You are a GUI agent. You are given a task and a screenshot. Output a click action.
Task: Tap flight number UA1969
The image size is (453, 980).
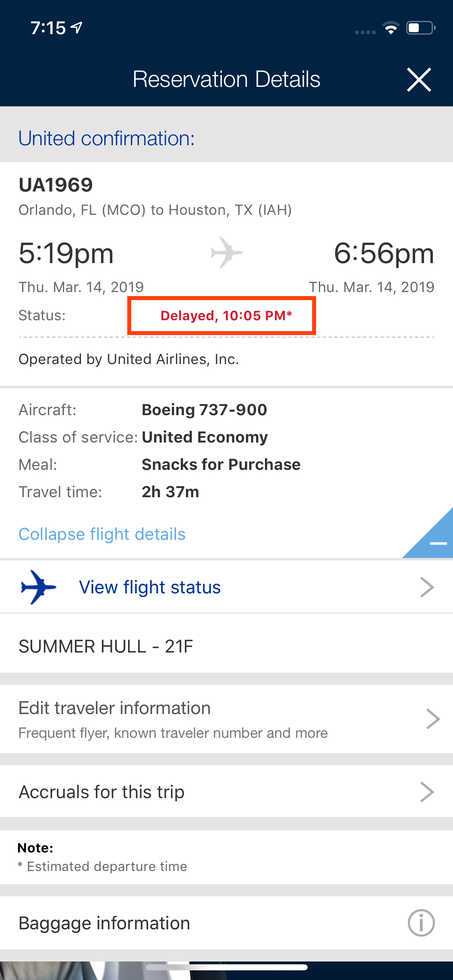pos(56,185)
